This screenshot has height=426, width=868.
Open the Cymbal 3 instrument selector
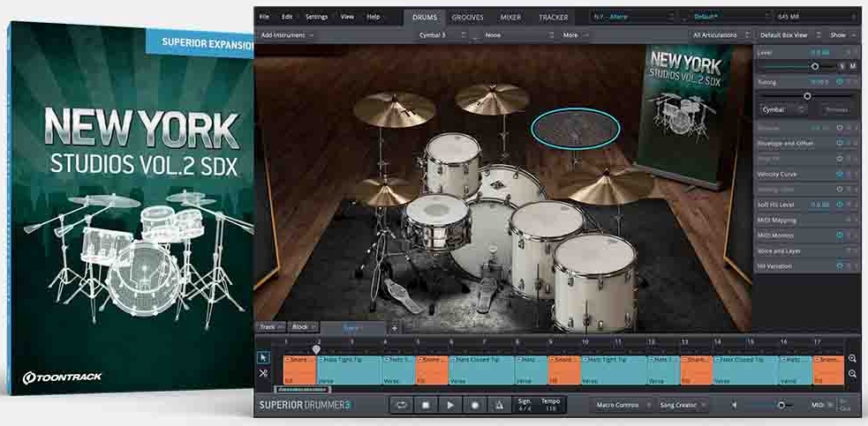444,35
